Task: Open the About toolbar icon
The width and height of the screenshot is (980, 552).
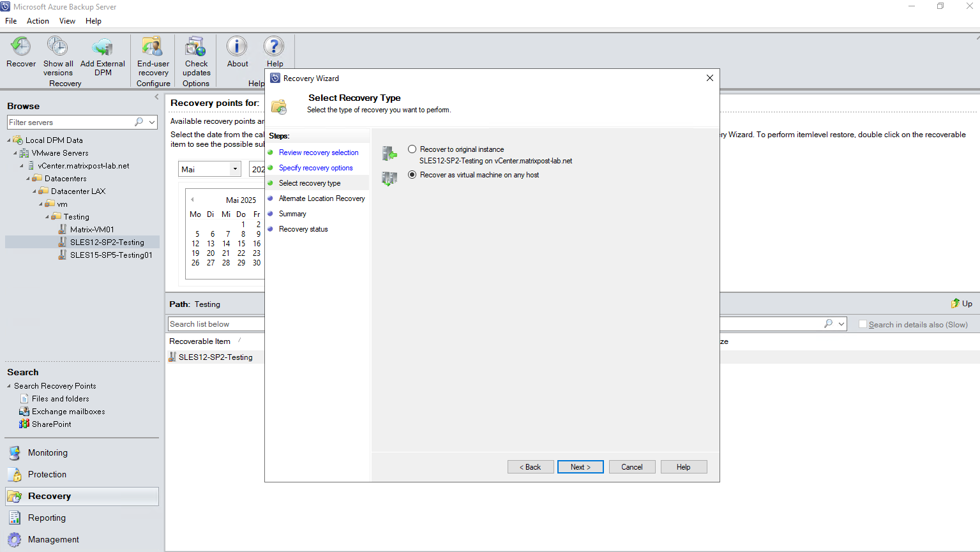Action: click(237, 47)
